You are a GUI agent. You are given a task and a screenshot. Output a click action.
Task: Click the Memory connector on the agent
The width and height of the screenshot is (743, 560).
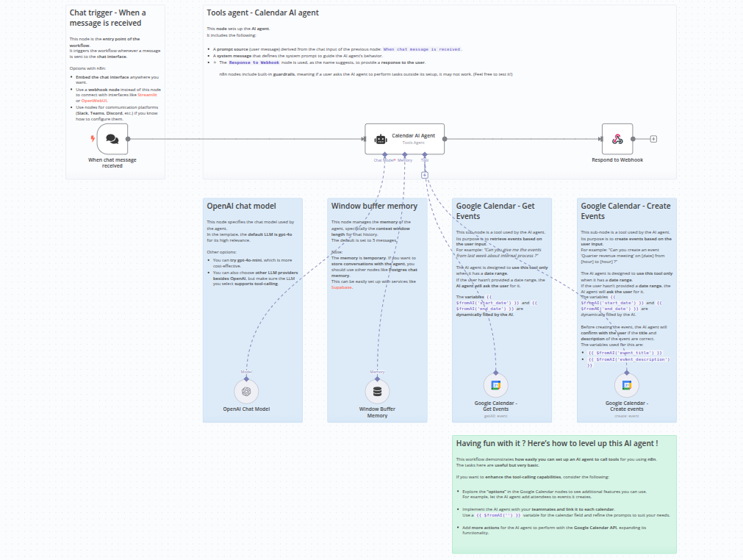[x=405, y=155]
